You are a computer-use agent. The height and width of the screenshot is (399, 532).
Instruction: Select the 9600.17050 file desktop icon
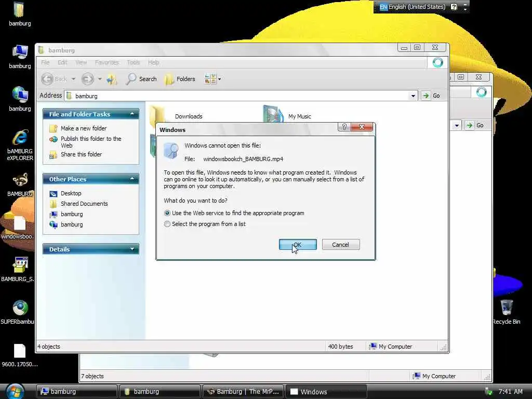[20, 355]
